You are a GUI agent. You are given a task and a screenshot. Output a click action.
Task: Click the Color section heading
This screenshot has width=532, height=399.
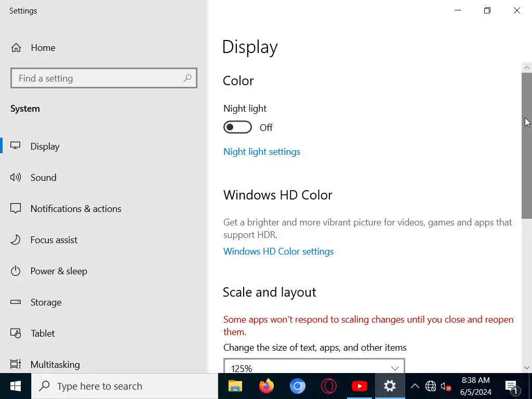[238, 81]
